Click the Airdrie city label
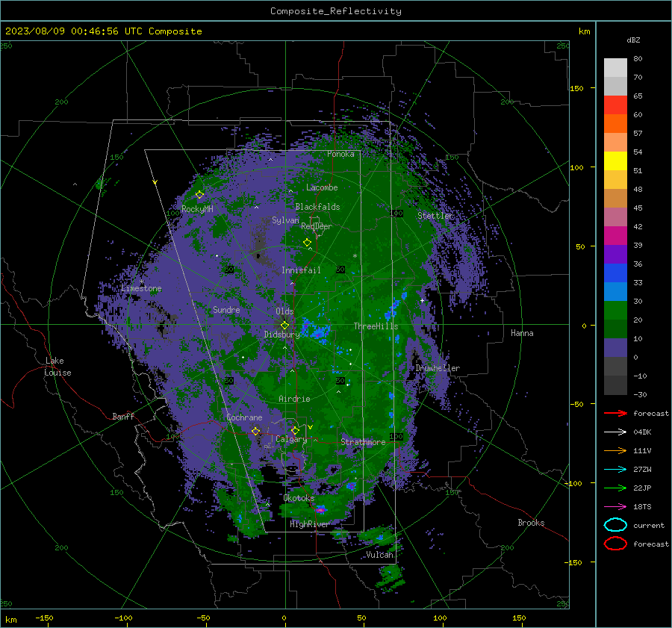Screen dimensions: 672x628 (x=294, y=399)
